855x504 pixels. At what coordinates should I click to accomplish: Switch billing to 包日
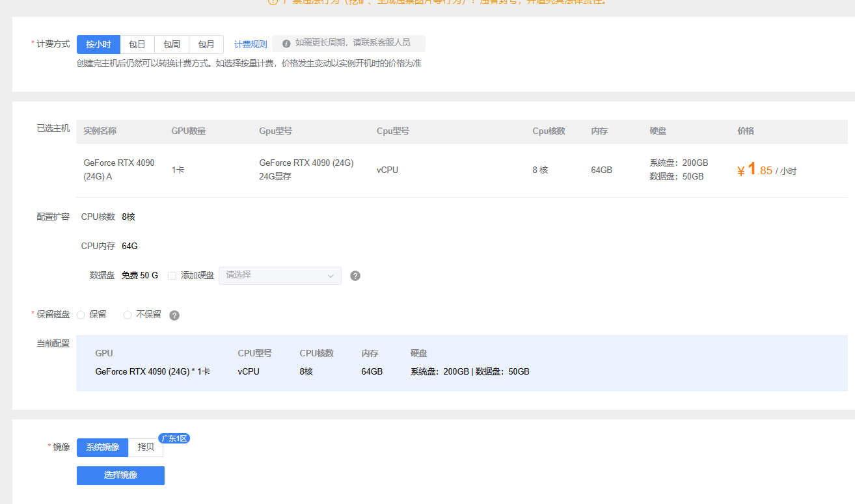click(x=137, y=44)
